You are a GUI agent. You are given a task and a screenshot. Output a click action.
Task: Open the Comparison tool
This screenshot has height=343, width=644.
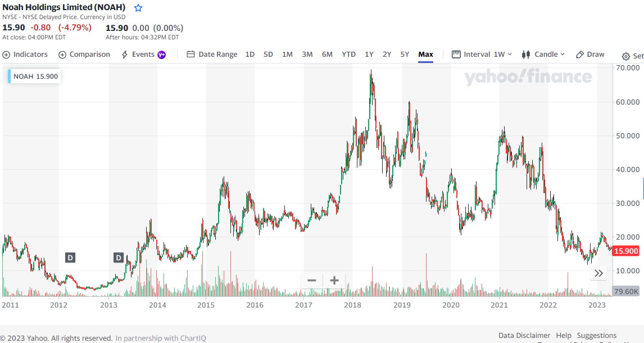[84, 54]
